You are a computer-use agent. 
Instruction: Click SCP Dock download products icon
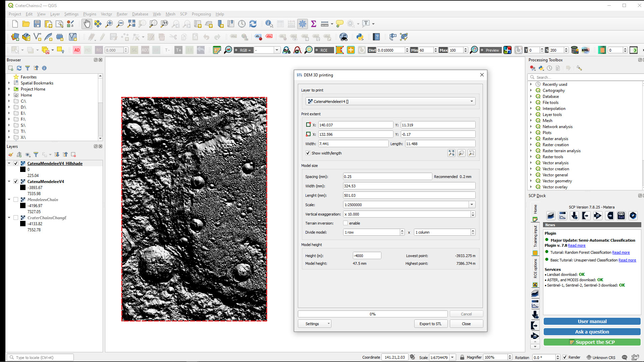pyautogui.click(x=574, y=216)
